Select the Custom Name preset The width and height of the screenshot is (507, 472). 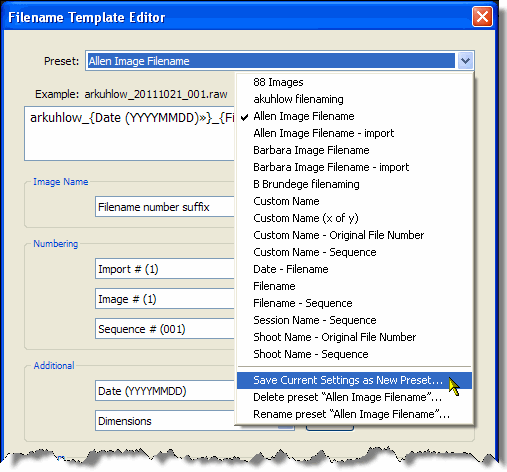tap(354, 201)
